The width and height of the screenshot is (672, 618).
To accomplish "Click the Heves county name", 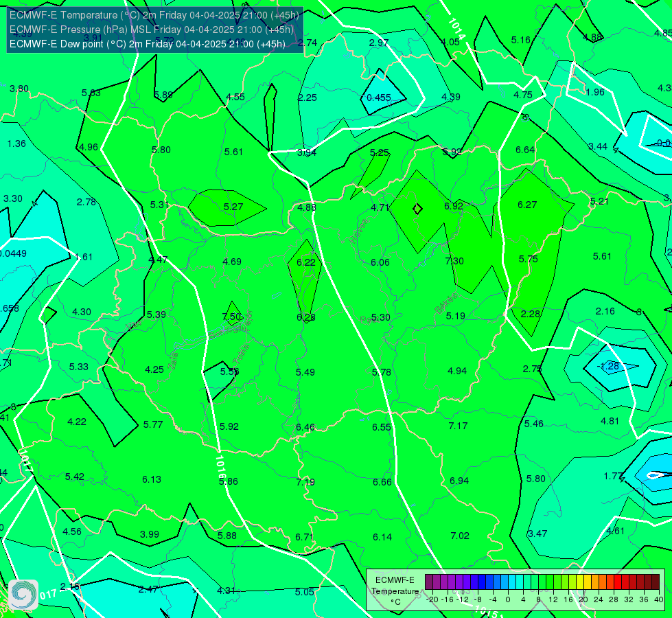I will tap(360, 231).
